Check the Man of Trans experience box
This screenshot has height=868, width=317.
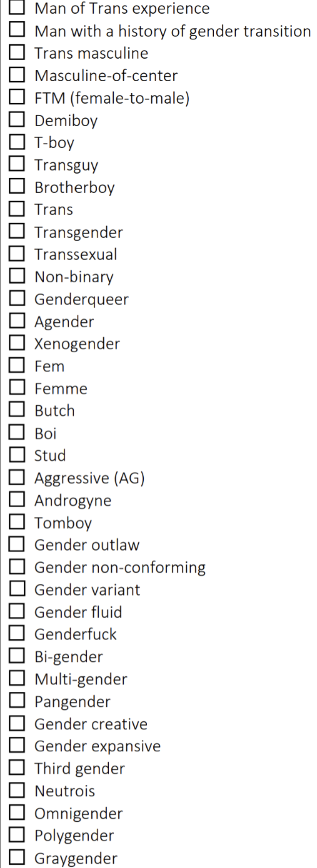[17, 8]
